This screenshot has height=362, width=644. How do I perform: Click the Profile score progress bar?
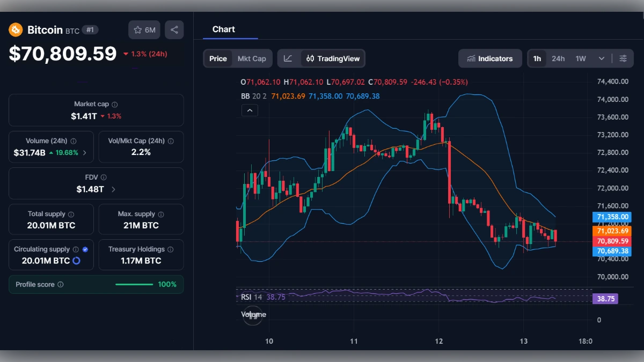click(134, 284)
